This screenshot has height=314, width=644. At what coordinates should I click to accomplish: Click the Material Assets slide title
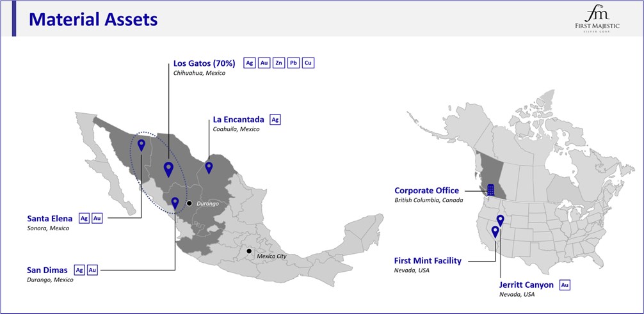(93, 20)
